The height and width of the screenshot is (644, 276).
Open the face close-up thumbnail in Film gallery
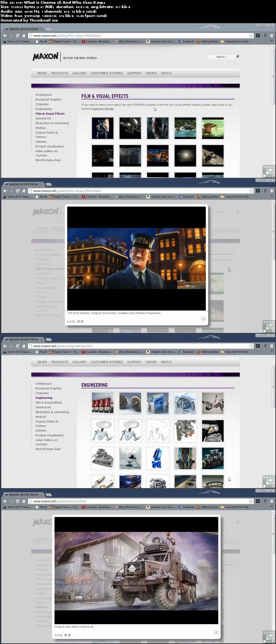(158, 128)
